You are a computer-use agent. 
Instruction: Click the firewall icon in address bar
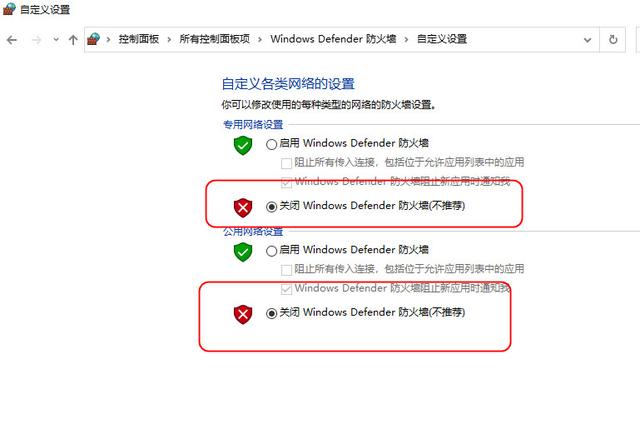coord(93,39)
